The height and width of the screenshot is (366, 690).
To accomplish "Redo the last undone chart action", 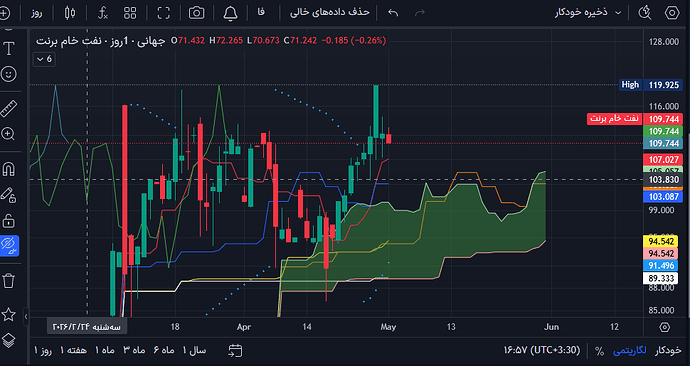I will 420,13.
